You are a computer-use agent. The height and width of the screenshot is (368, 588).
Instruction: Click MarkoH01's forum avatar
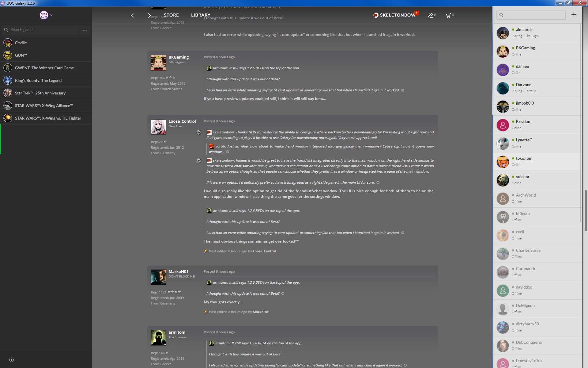click(x=158, y=277)
